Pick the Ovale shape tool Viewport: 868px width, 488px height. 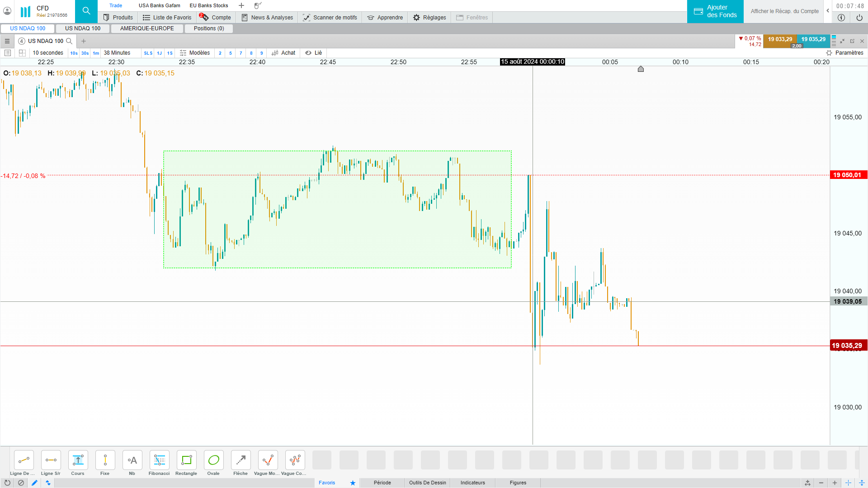click(213, 460)
